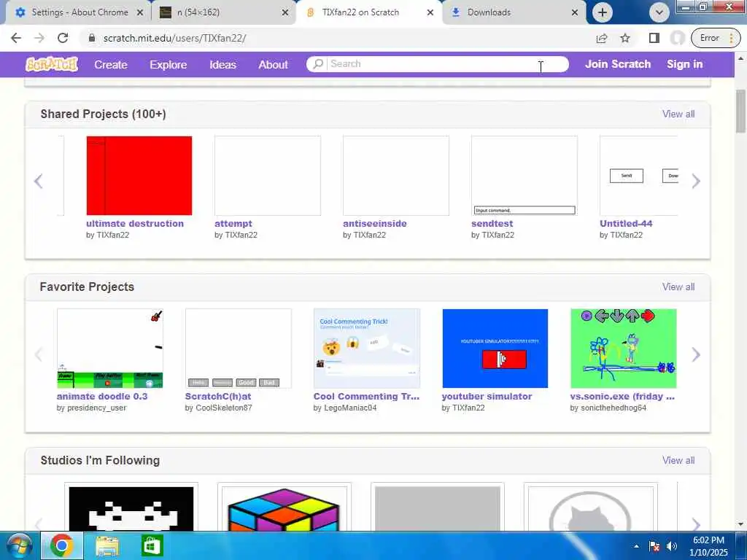Click Sign in
This screenshot has width=747, height=560.
click(x=684, y=64)
